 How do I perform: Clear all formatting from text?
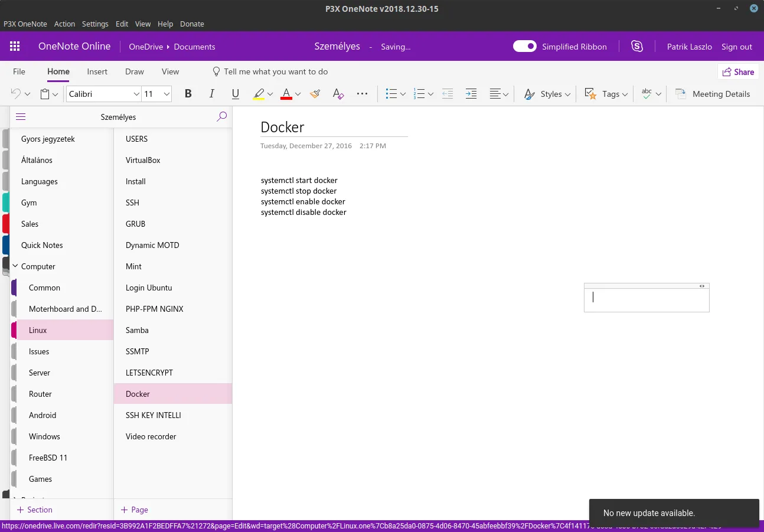[x=338, y=93]
